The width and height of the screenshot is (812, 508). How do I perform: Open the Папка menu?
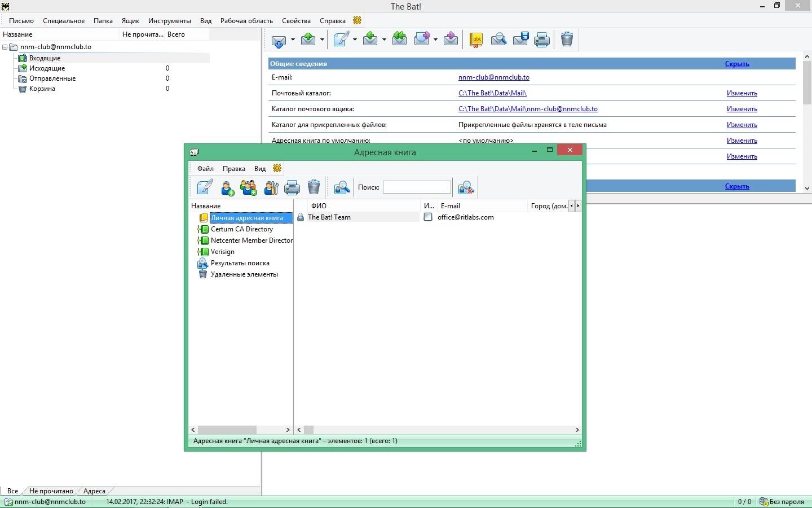(103, 21)
